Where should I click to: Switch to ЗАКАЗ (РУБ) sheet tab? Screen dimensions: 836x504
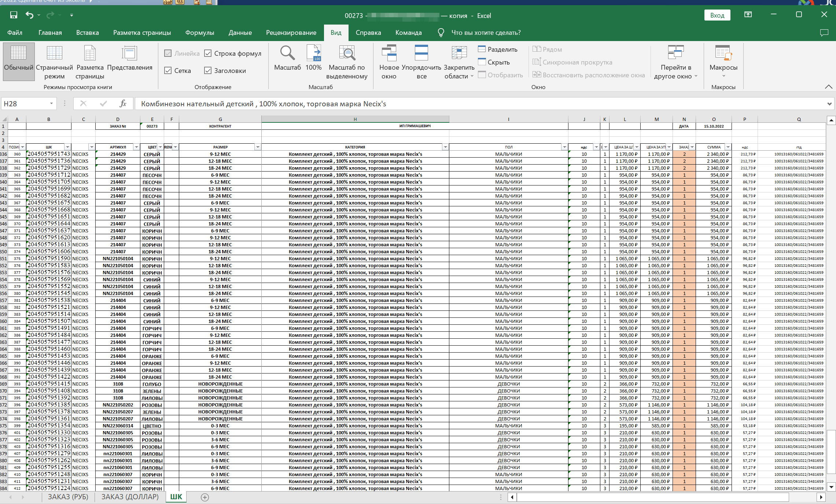coord(68,497)
